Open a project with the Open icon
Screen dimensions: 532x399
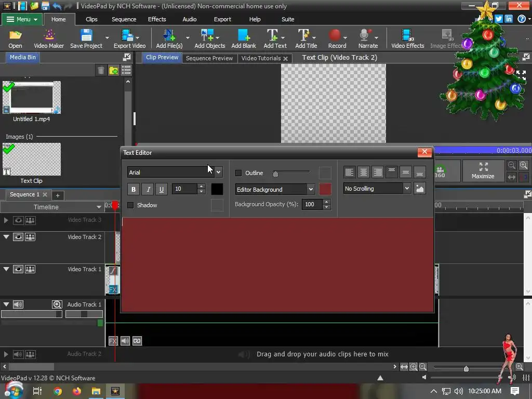15,38
